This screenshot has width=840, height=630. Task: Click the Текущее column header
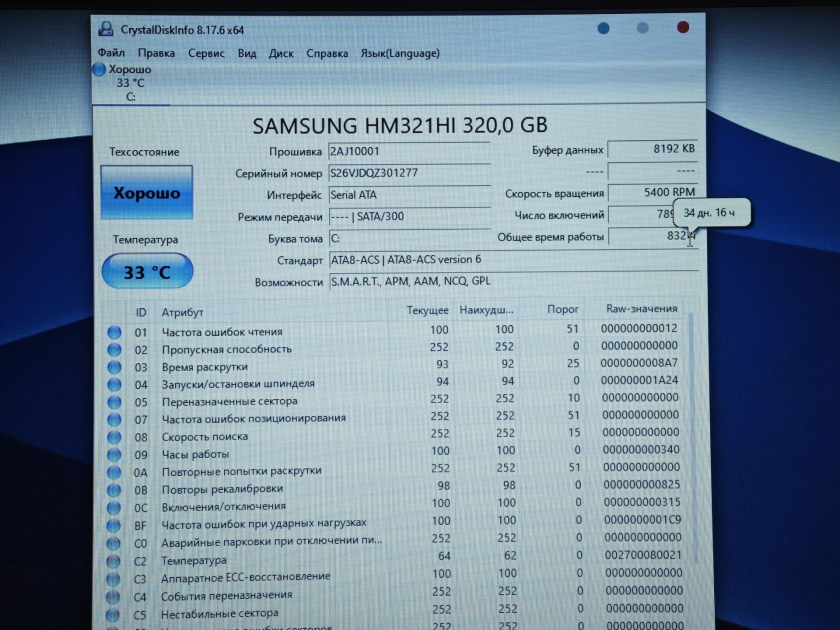(x=427, y=310)
